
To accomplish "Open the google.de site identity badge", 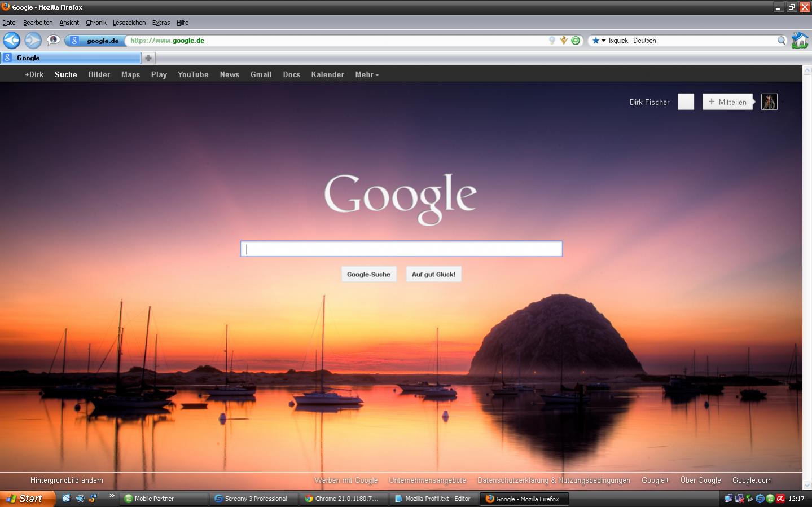I will coord(95,41).
